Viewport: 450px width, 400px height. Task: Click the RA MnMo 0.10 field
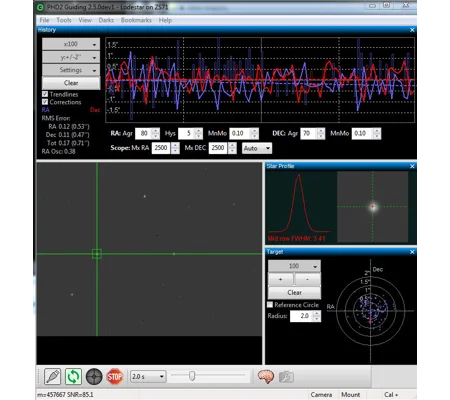[x=240, y=134]
